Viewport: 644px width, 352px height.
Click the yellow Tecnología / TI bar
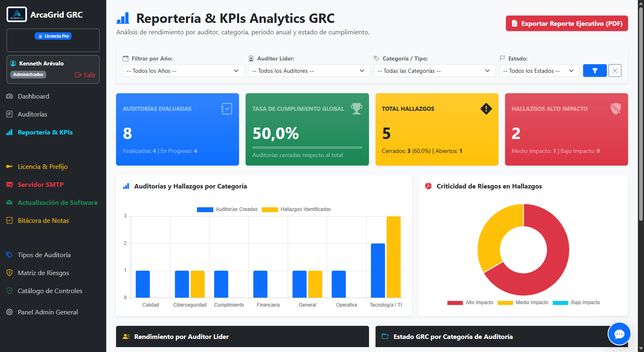394,257
